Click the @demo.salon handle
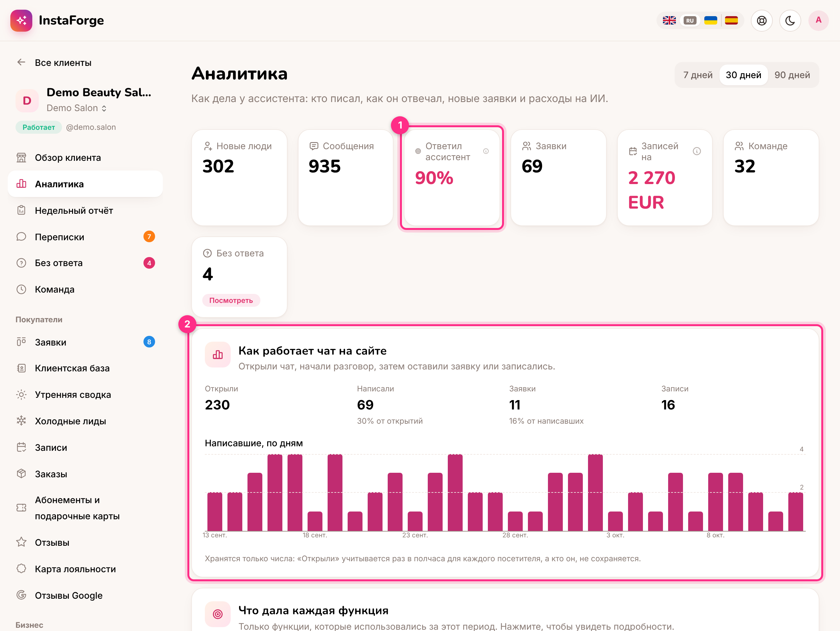 (x=91, y=127)
